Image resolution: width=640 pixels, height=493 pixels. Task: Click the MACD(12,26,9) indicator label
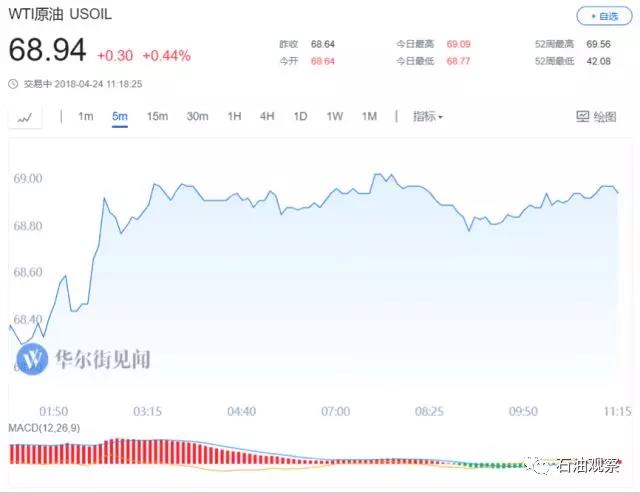coord(43,429)
